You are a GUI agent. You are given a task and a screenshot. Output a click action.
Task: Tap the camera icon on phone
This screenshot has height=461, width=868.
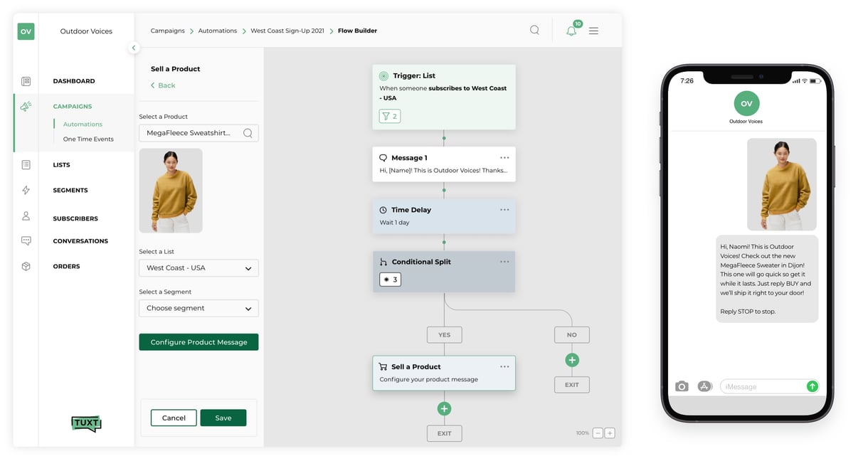(x=682, y=386)
